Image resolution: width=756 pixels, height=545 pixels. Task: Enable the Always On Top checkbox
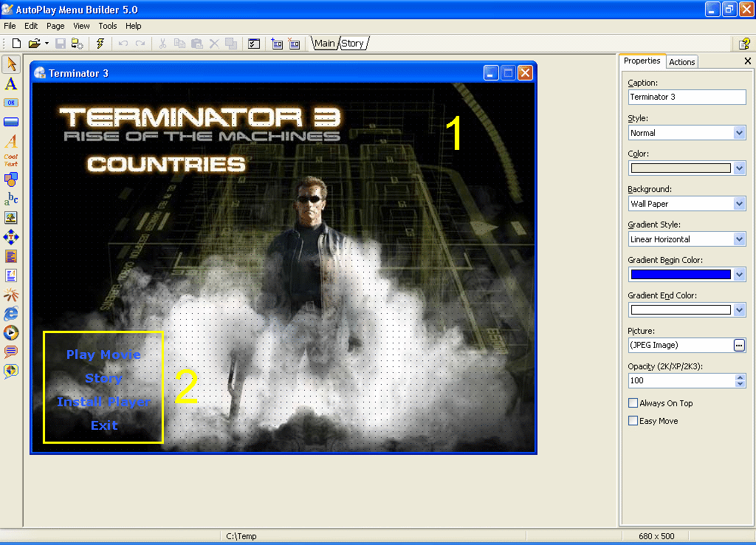[x=633, y=402]
